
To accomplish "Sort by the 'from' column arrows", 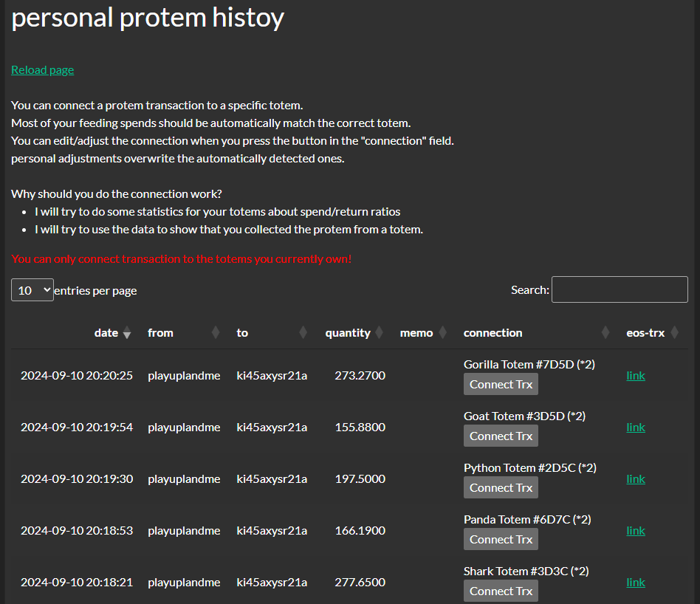I will (x=216, y=332).
